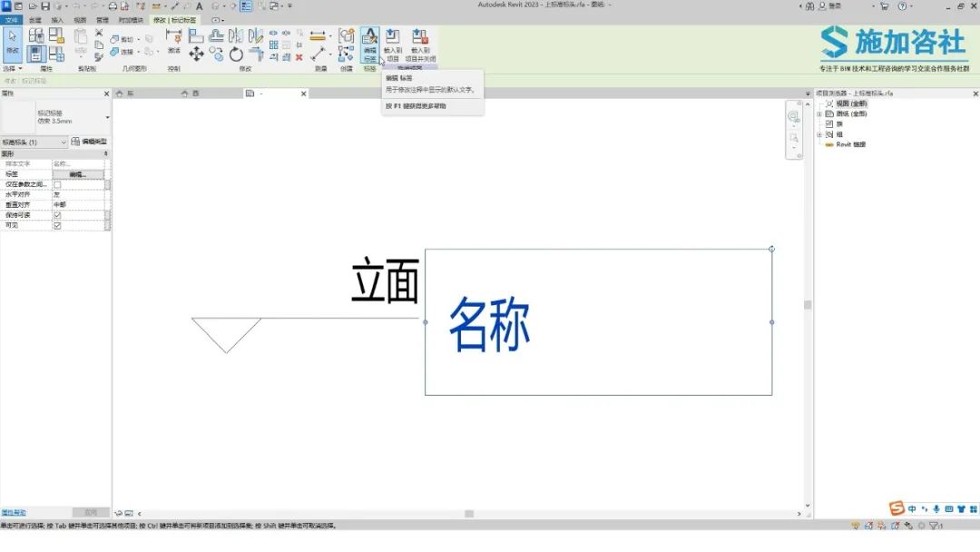Open the View ribbon tab

[80, 20]
